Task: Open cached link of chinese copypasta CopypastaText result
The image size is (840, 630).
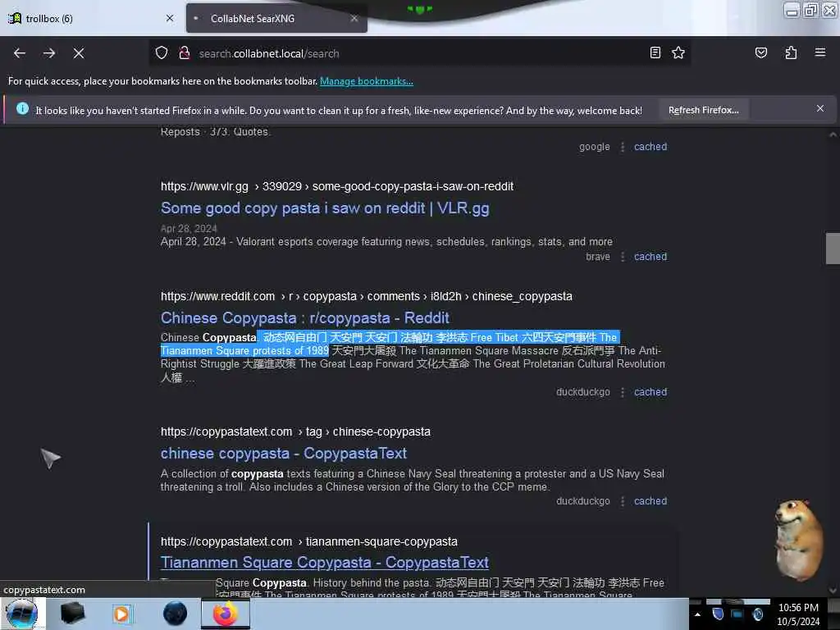Action: (x=651, y=501)
